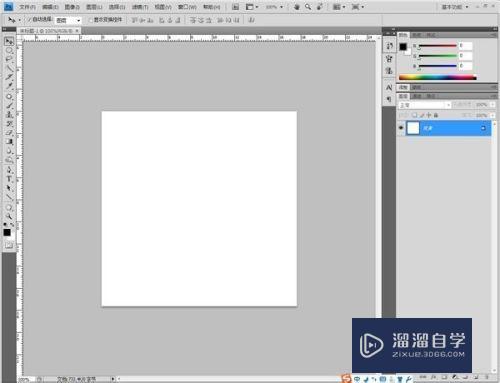
Task: Select the Move tool in the toolbox
Action: coord(9,42)
